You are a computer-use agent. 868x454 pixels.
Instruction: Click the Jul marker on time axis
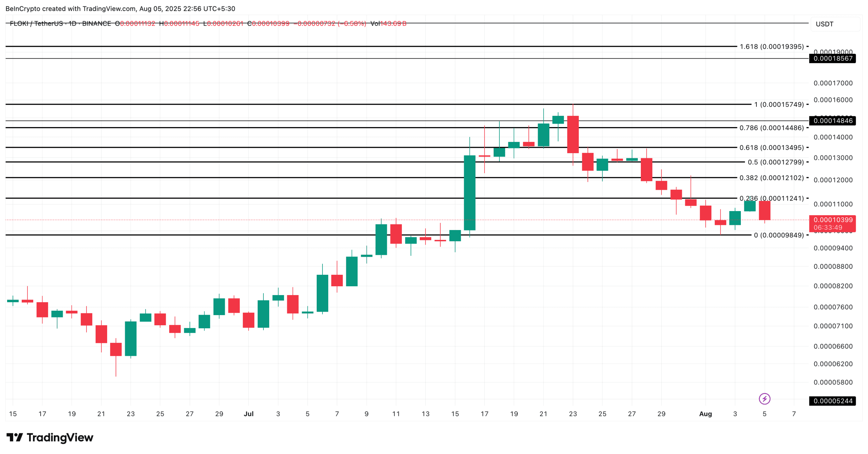click(249, 414)
